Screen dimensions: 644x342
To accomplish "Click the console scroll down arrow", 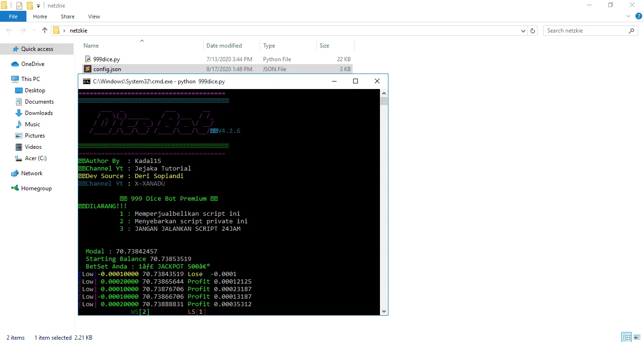I will (384, 311).
